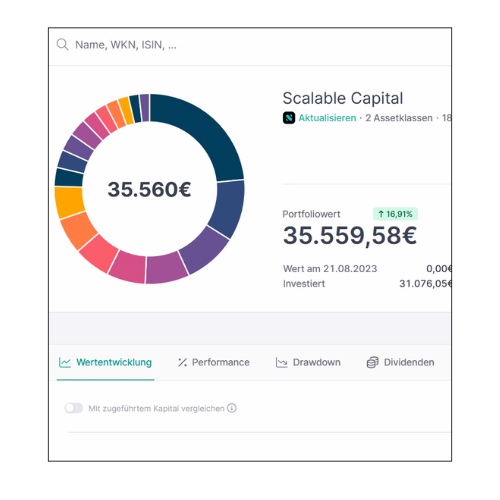The width and height of the screenshot is (500, 500).
Task: Click the Dividenden coins icon
Action: coord(372,362)
